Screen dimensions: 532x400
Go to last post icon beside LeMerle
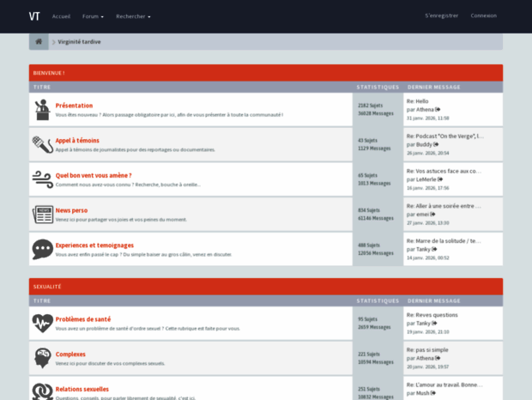(x=440, y=179)
